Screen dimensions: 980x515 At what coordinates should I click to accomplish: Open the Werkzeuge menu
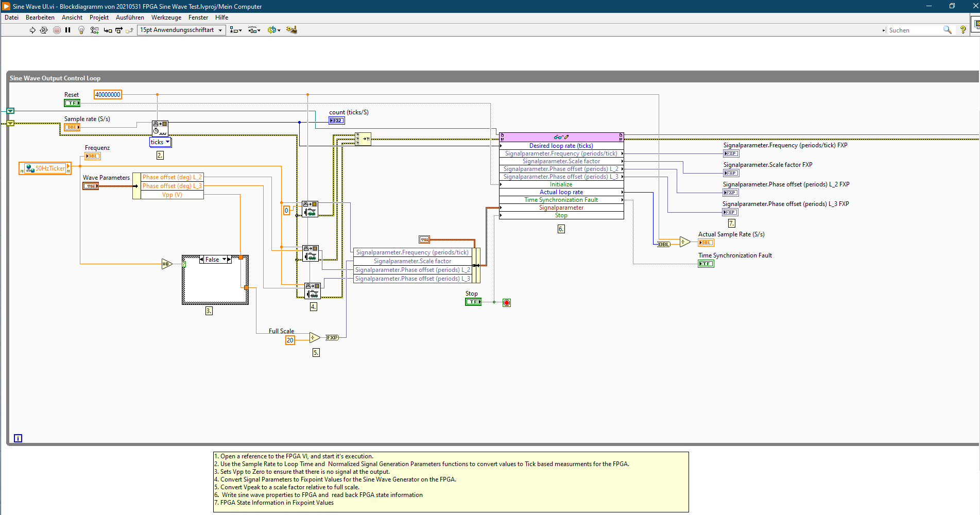[166, 18]
